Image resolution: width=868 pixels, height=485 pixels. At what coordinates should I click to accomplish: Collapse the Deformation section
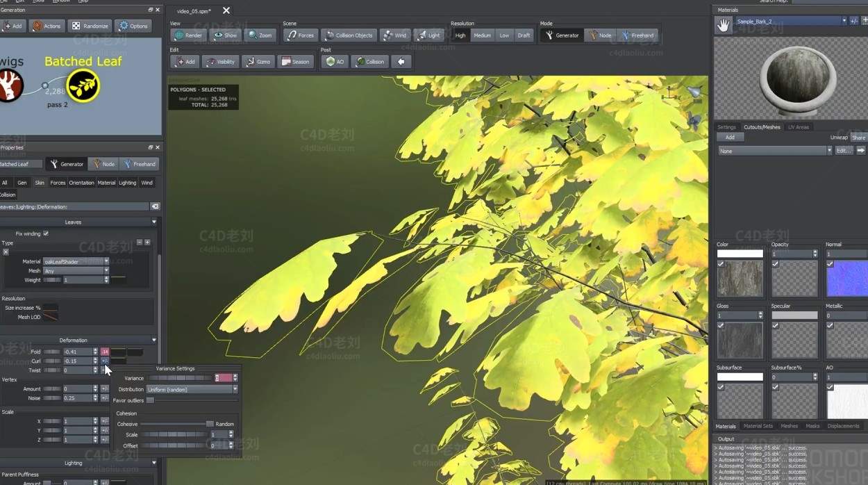pos(153,340)
